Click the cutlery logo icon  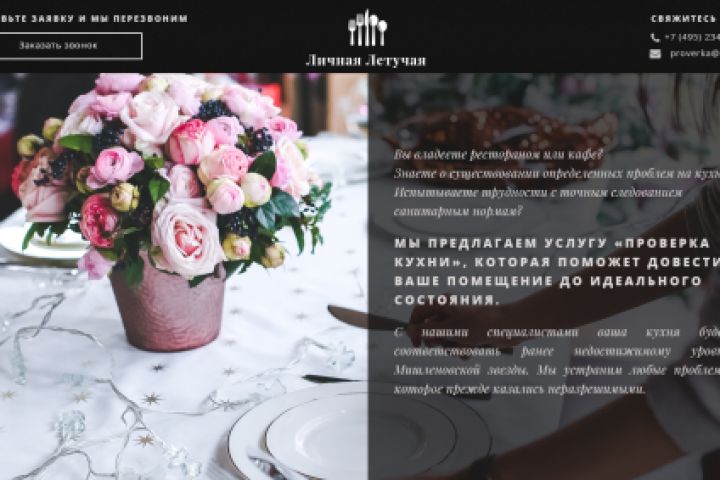tap(367, 28)
